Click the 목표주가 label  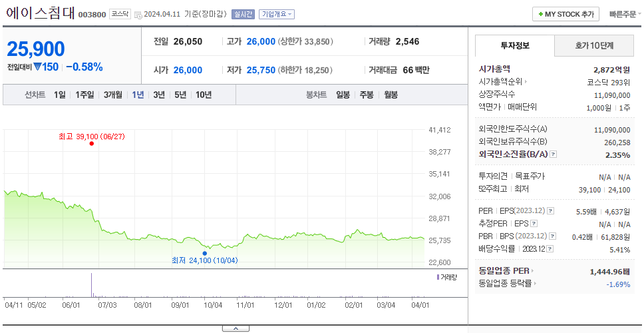pyautogui.click(x=530, y=176)
